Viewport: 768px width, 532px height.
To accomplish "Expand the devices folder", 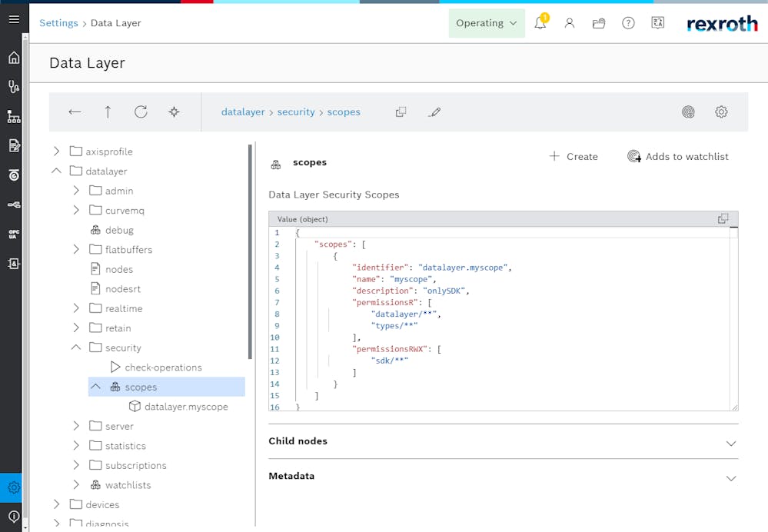I will [x=56, y=504].
